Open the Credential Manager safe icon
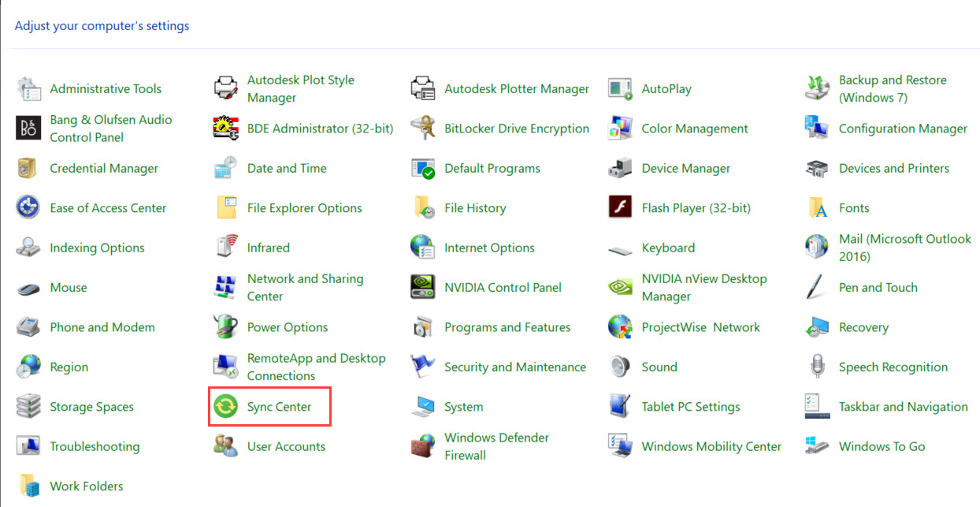Screen dimensions: 980x507 pos(29,169)
